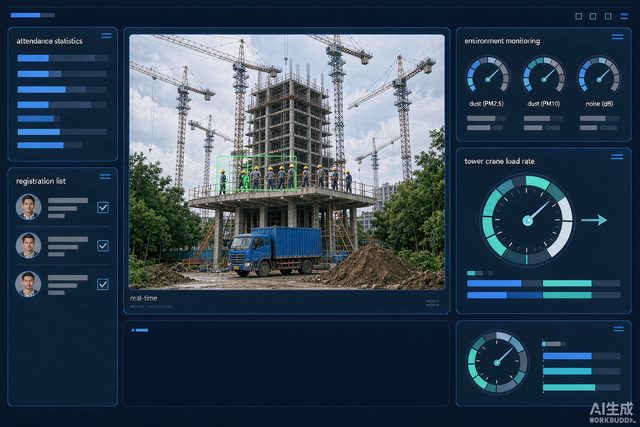Click the first worker avatar in registration list
Image resolution: width=640 pixels, height=427 pixels.
tap(28, 207)
